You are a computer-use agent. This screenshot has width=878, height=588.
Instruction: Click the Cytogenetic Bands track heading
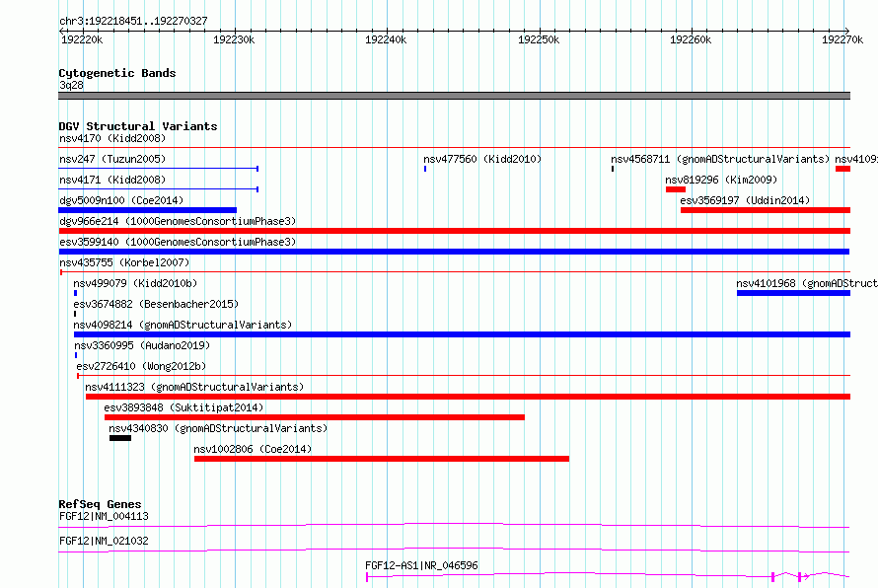(x=117, y=73)
